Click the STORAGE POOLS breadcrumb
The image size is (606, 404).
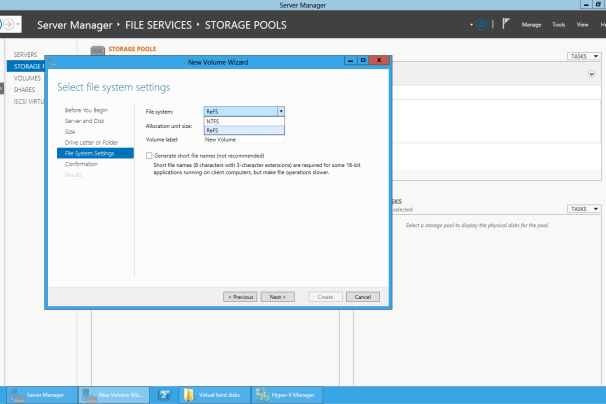click(246, 25)
